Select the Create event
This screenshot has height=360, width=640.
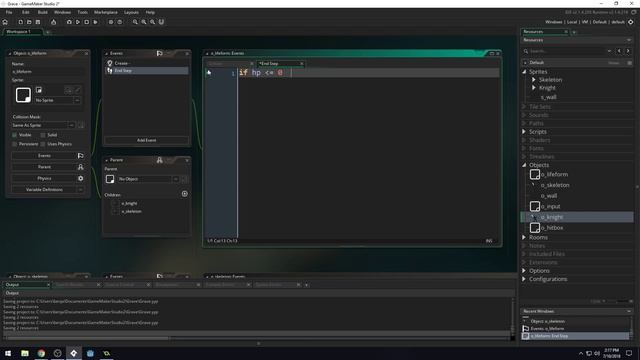pos(147,63)
